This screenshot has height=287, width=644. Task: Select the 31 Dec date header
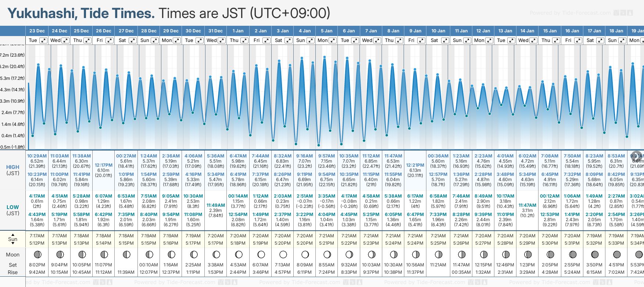[x=215, y=31]
